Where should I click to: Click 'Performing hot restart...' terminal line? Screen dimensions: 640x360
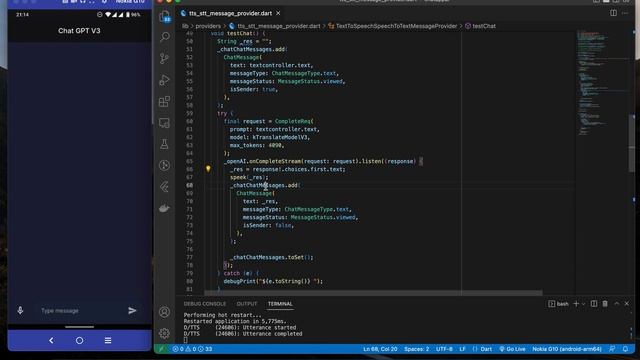[222, 315]
